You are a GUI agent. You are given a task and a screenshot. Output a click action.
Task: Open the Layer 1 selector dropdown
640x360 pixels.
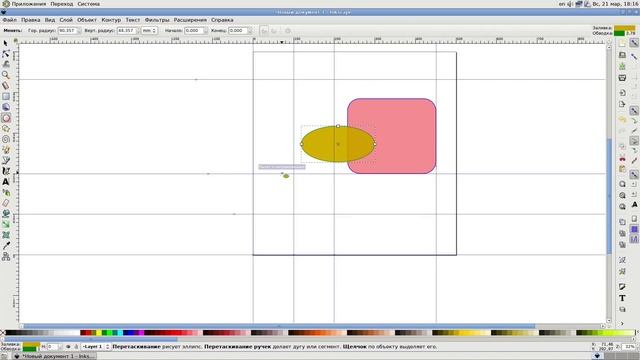pyautogui.click(x=96, y=347)
